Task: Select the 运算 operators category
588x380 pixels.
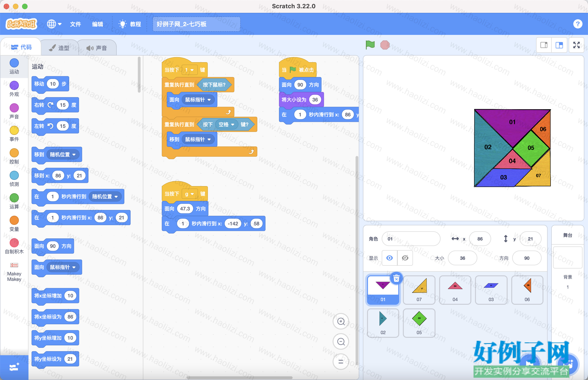Action: (14, 201)
